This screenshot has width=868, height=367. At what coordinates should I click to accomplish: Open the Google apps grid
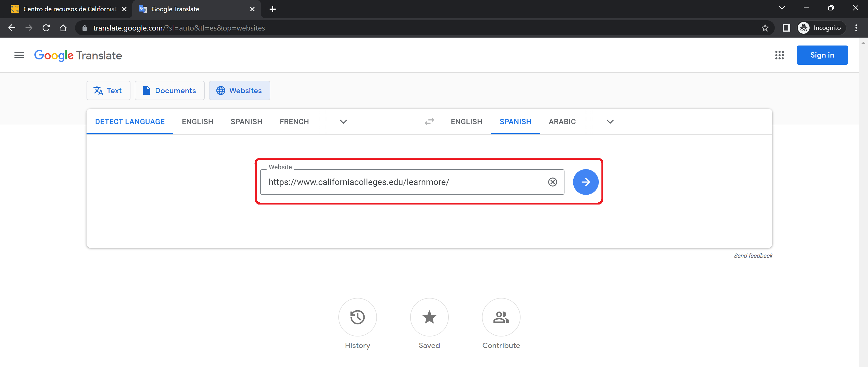click(x=779, y=55)
